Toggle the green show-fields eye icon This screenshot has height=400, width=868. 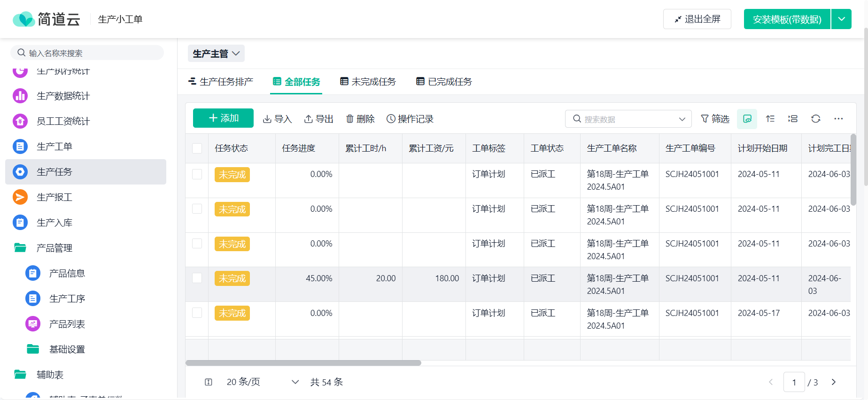pyautogui.click(x=747, y=119)
